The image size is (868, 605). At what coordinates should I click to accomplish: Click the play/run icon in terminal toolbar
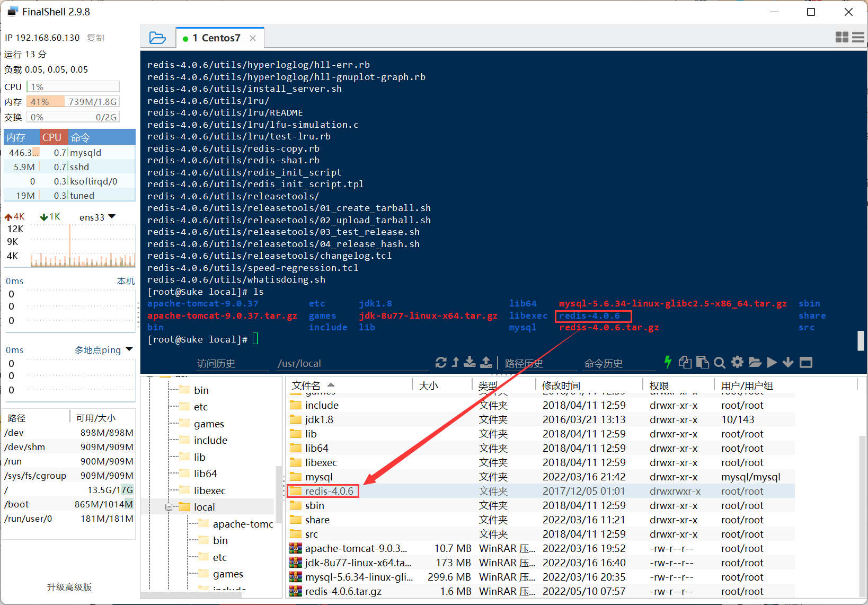click(x=772, y=362)
